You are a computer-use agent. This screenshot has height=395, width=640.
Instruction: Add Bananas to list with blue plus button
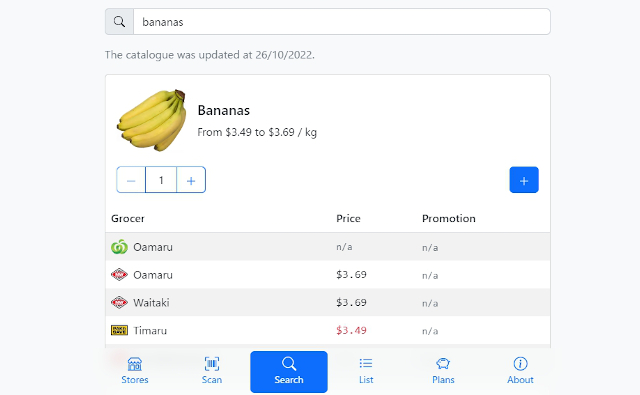(524, 180)
